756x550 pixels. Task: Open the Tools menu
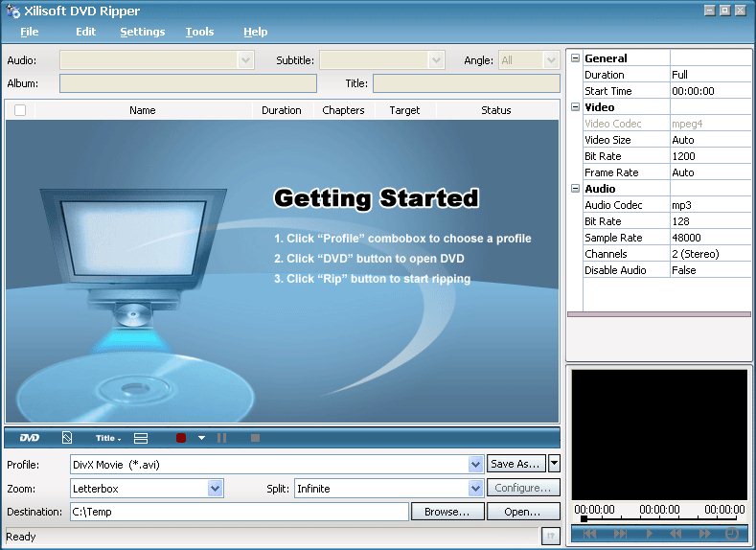(199, 32)
